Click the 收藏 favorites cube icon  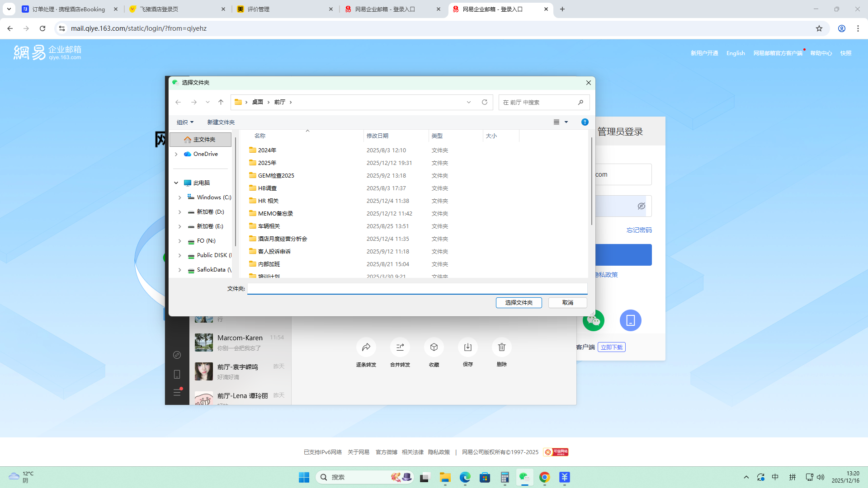point(434,347)
